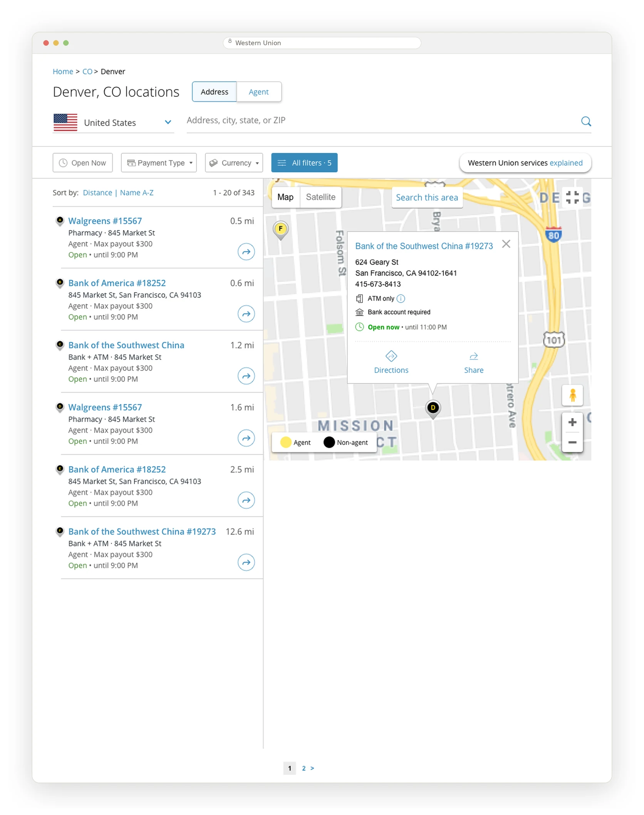Go to next page arrow
This screenshot has width=644, height=815.
(x=312, y=768)
